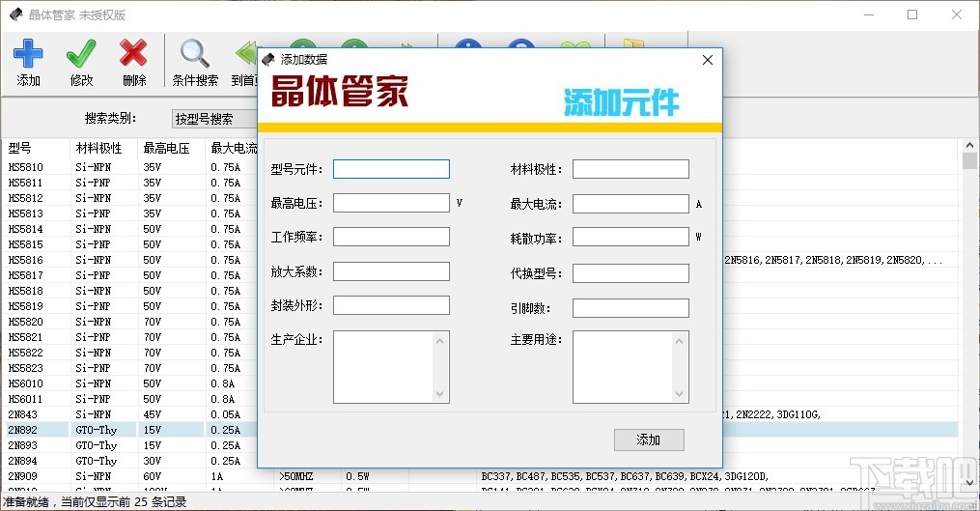Click the 45V cell of 2N843
The height and width of the screenshot is (511, 980).
click(152, 414)
